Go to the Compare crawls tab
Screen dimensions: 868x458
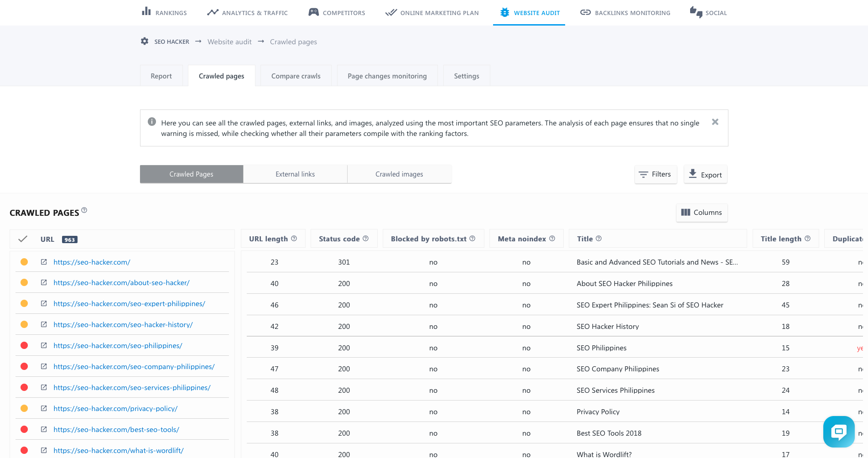point(296,76)
